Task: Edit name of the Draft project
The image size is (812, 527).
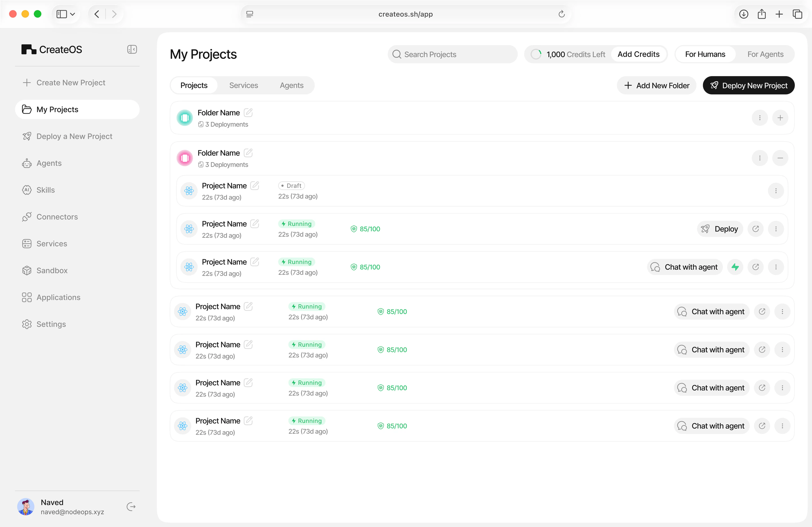Action: (x=255, y=185)
